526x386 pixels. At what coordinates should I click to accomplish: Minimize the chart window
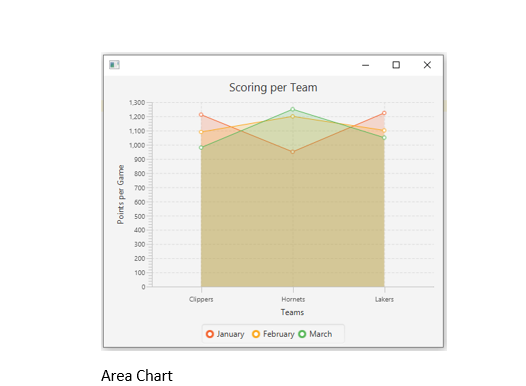click(366, 65)
